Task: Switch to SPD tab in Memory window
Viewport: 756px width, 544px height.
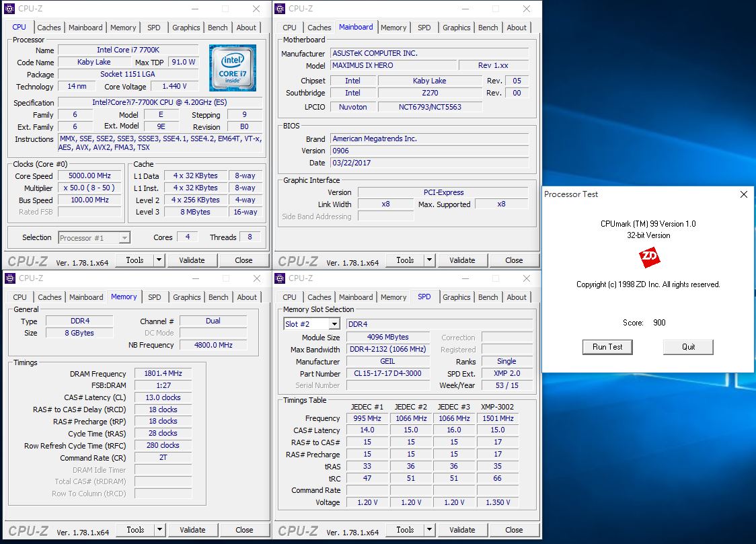Action: pyautogui.click(x=154, y=297)
